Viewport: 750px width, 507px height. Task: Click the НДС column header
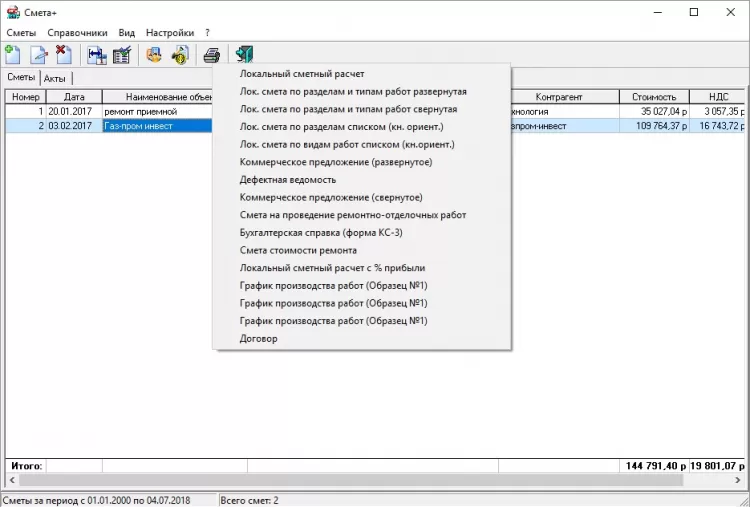717,97
